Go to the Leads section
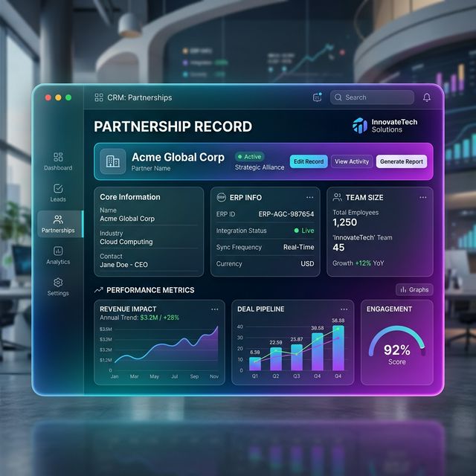The width and height of the screenshot is (476, 476). (58, 193)
